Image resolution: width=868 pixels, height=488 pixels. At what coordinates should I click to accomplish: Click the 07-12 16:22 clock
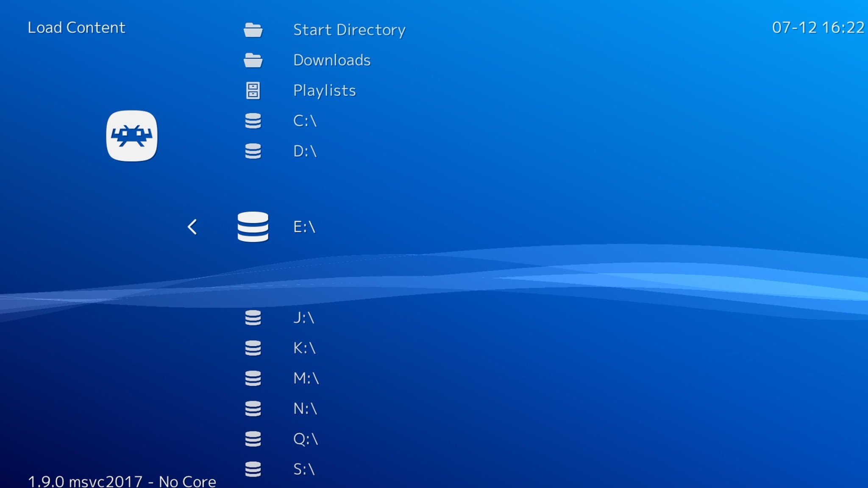pos(818,28)
